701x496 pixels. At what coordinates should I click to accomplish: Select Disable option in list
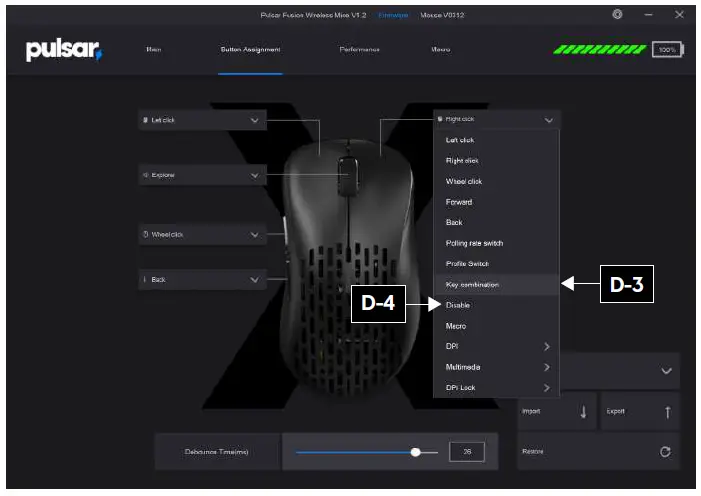point(497,305)
